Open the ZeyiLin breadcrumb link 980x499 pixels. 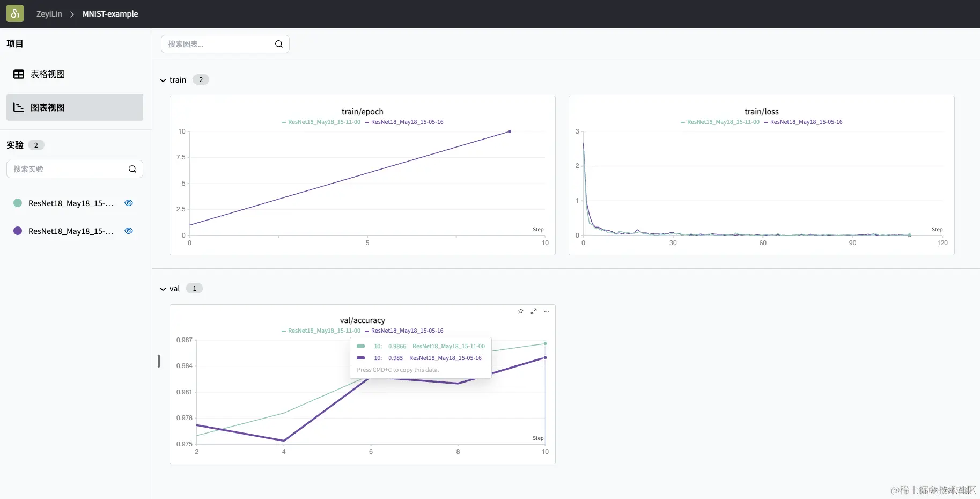pyautogui.click(x=49, y=14)
